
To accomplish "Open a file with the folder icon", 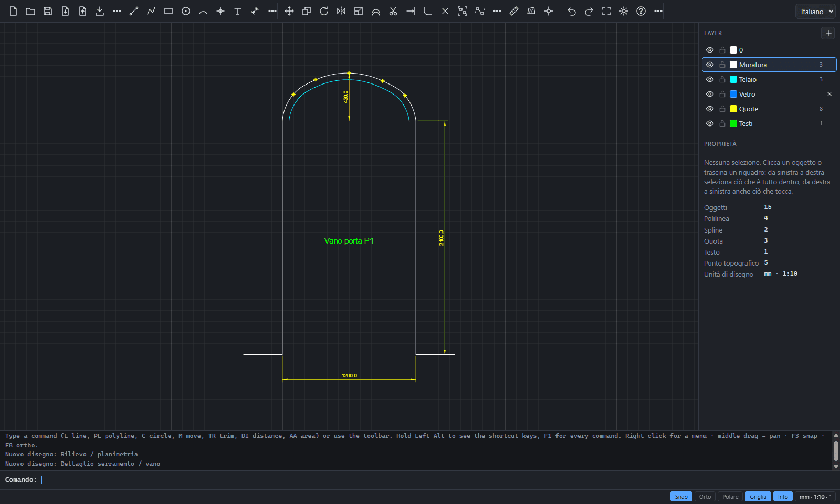I will click(x=30, y=11).
